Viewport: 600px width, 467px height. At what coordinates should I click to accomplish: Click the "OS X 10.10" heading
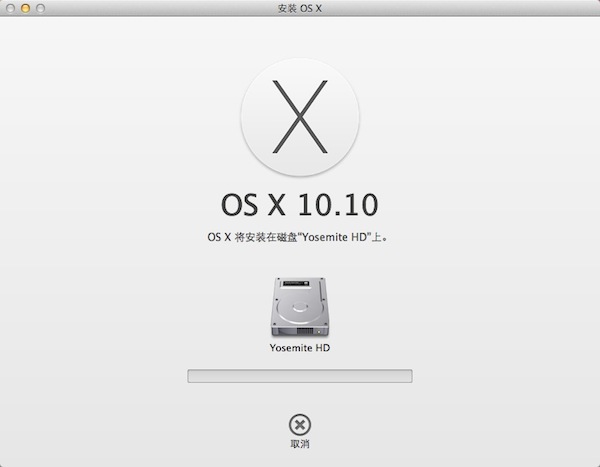click(300, 205)
